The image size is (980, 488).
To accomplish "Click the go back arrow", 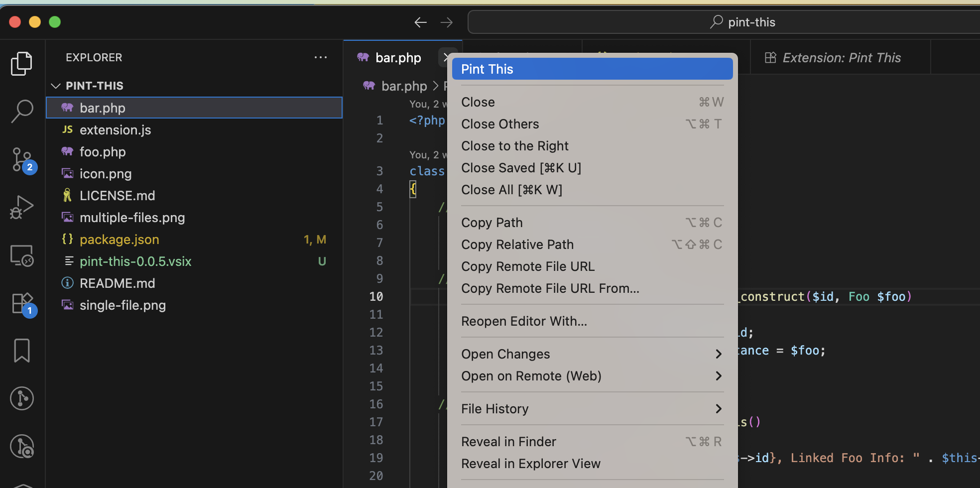I will point(421,22).
